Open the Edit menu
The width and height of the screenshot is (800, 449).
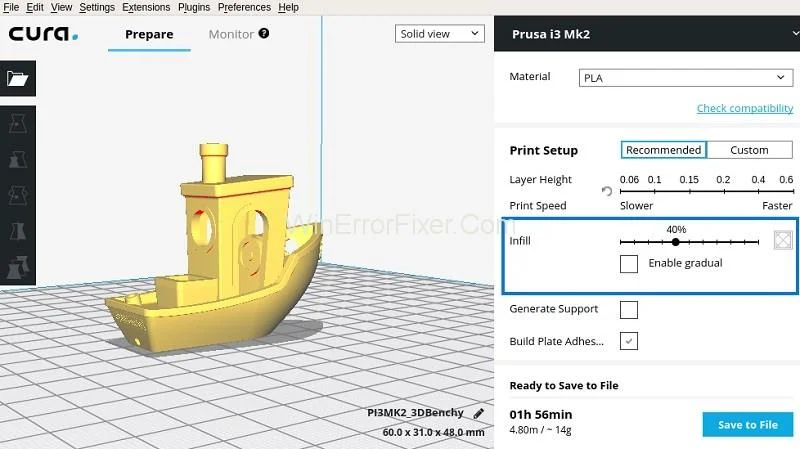(x=35, y=7)
